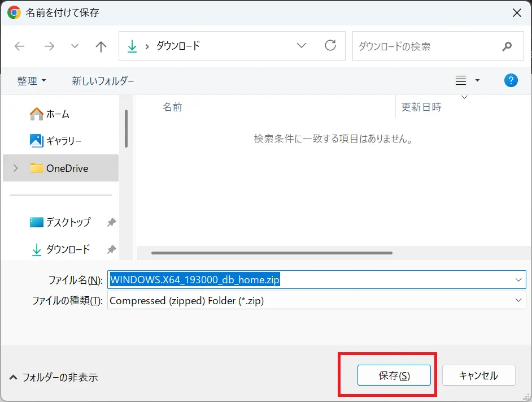Click 保存(S) to save the file
Image resolution: width=532 pixels, height=402 pixels.
pos(394,375)
